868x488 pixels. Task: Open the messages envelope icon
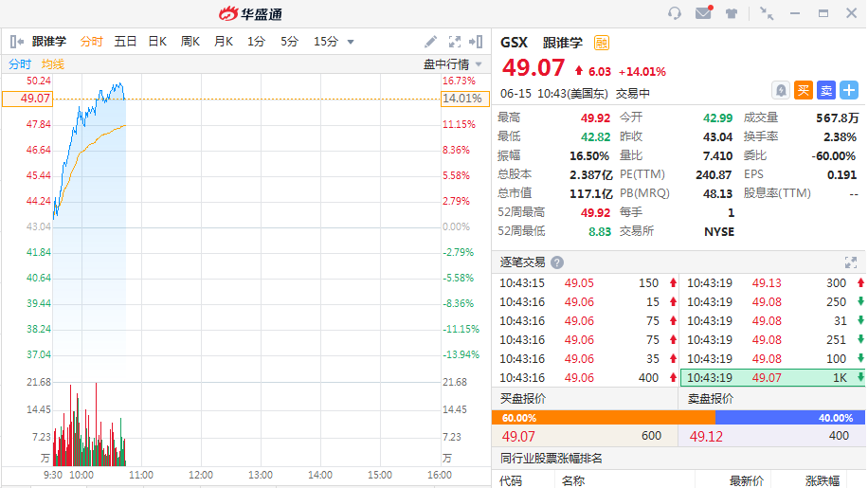(x=703, y=13)
